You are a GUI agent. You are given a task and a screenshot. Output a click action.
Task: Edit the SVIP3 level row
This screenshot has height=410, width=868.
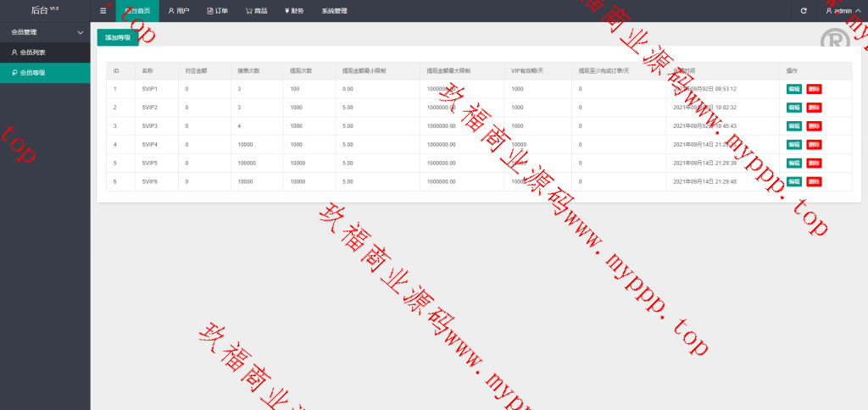793,126
